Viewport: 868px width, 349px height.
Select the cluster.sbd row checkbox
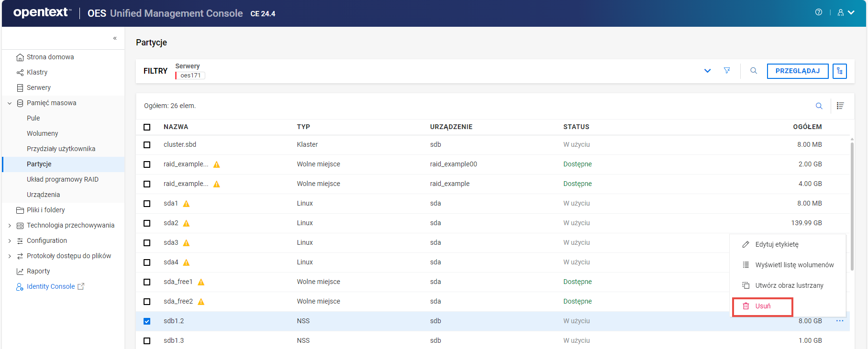(x=147, y=145)
